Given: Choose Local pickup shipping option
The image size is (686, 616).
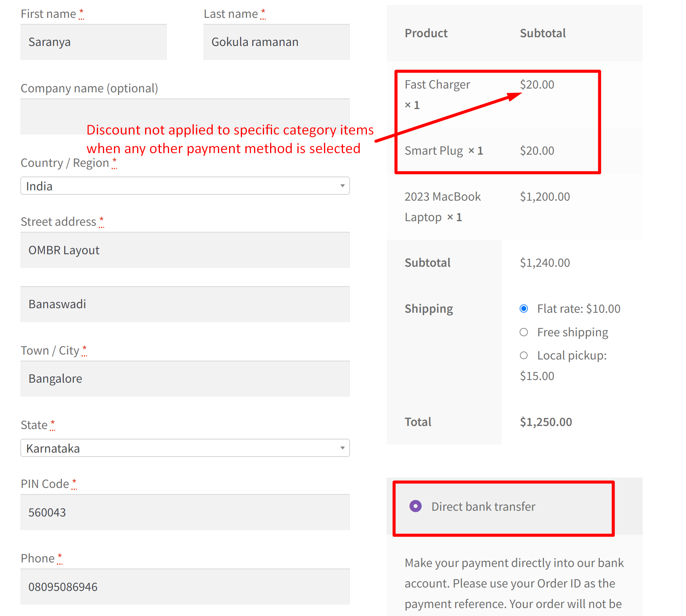Looking at the screenshot, I should (524, 355).
